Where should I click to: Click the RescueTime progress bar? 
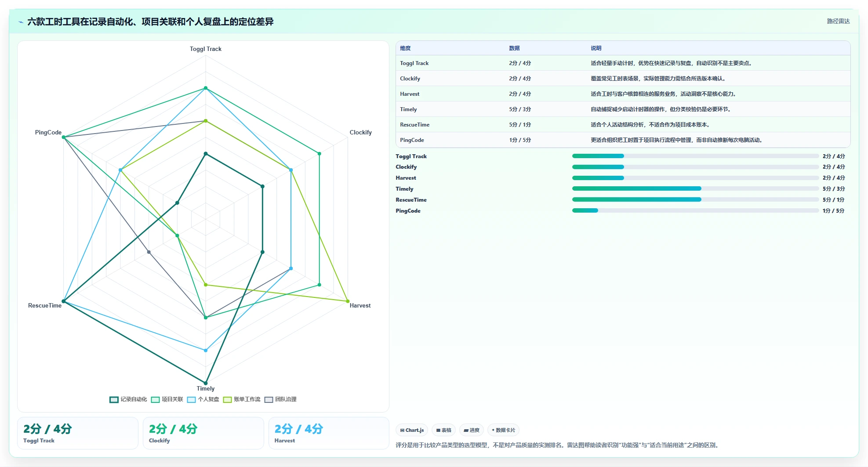pyautogui.click(x=695, y=199)
